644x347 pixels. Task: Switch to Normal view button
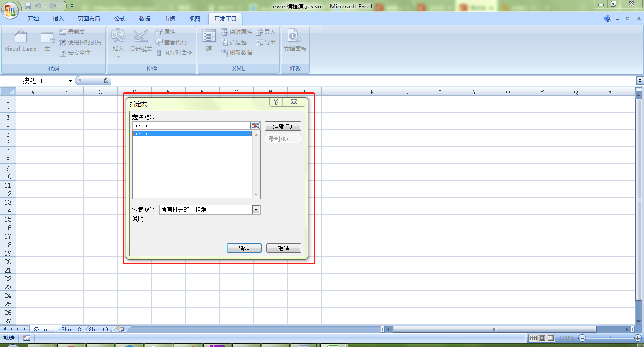click(x=533, y=338)
